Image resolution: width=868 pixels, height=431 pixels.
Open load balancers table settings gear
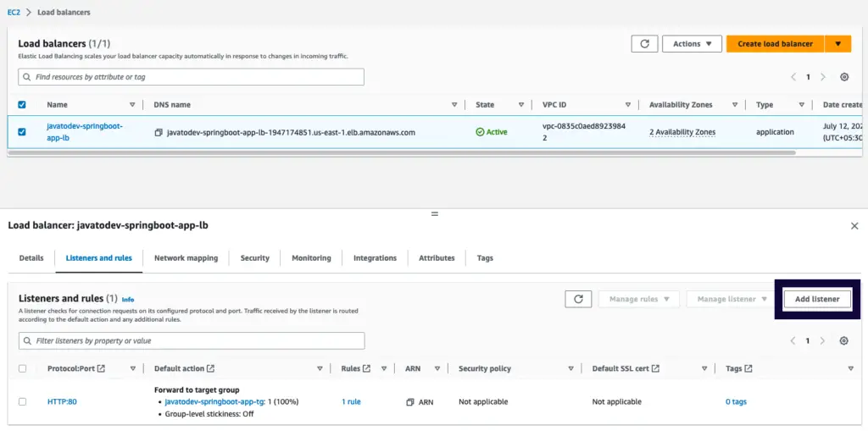click(x=844, y=77)
